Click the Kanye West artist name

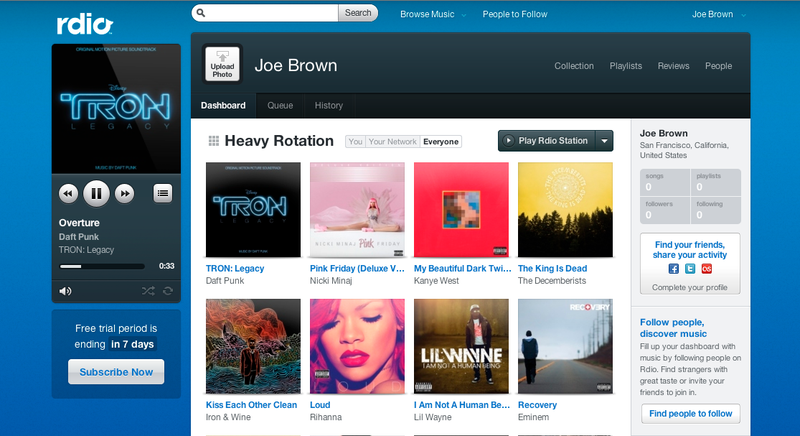pyautogui.click(x=436, y=281)
